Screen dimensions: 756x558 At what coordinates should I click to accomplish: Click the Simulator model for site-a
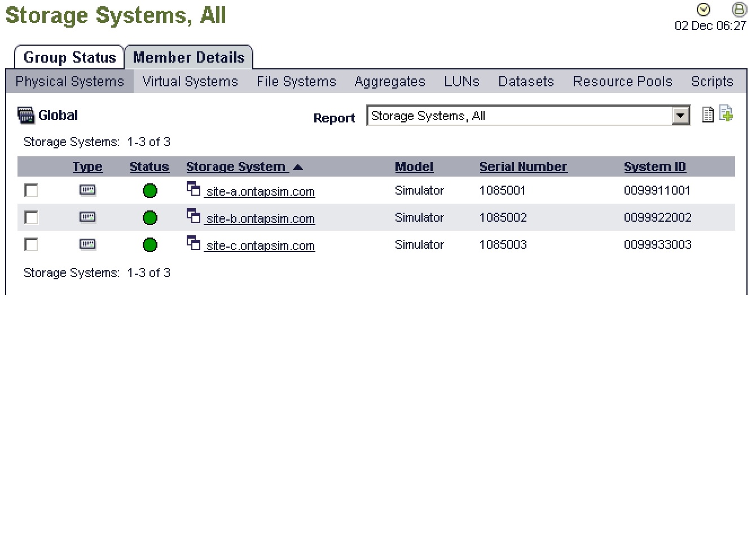[x=419, y=191]
